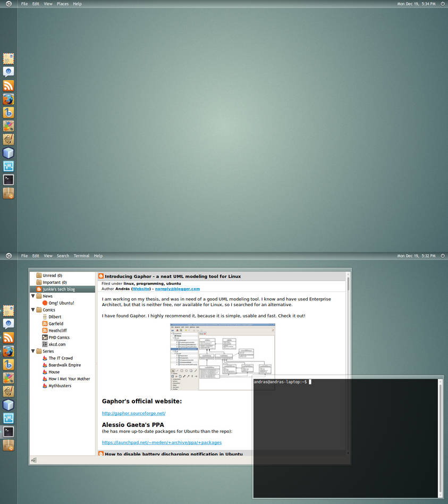
Task: Select the Heathcliff feed
Action: tap(57, 331)
